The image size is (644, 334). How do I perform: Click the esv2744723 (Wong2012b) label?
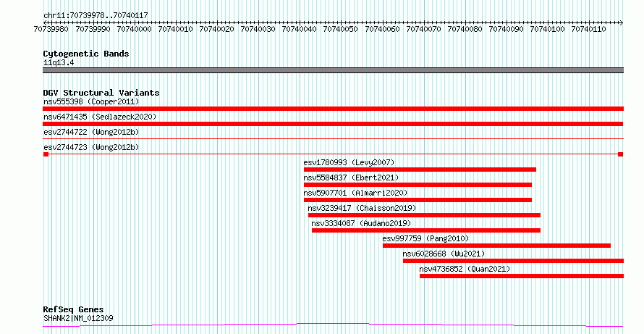point(91,147)
